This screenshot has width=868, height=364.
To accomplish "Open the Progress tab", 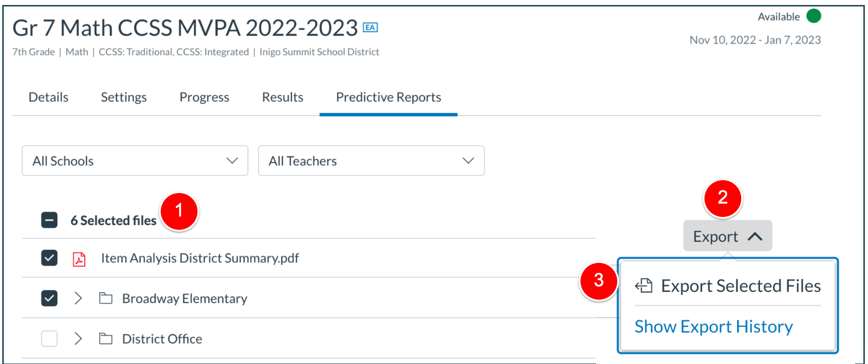I will point(204,97).
